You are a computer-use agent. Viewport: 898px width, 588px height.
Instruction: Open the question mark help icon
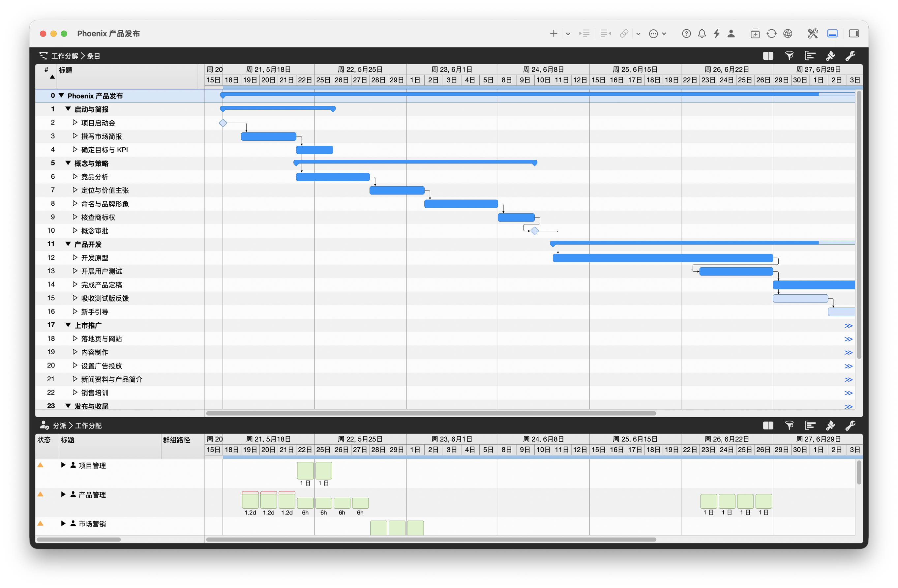click(x=686, y=34)
